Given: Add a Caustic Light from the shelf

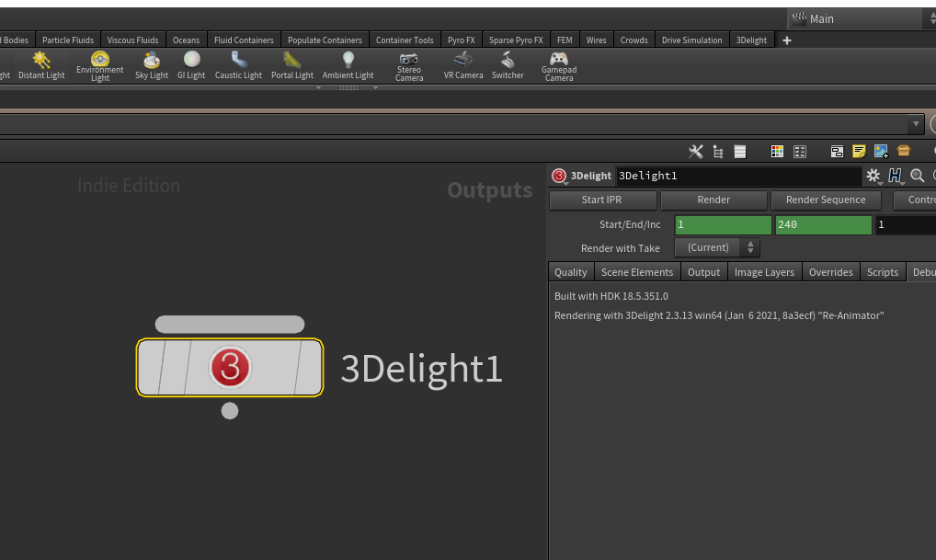Looking at the screenshot, I should [238, 65].
